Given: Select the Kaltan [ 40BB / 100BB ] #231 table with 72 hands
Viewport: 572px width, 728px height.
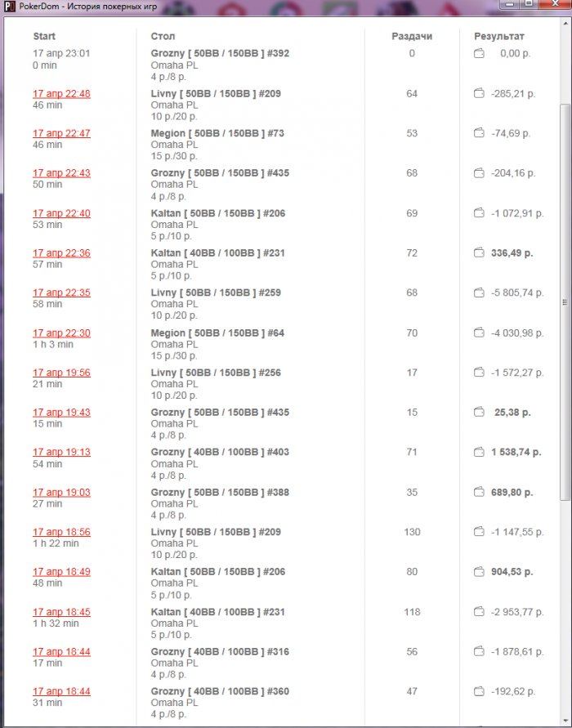Looking at the screenshot, I should (218, 253).
